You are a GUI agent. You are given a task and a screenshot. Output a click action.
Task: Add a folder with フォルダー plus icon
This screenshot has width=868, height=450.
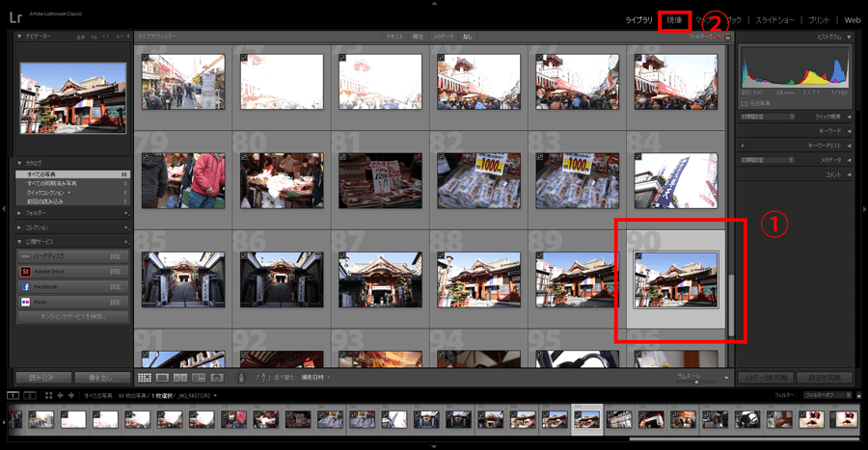coord(126,213)
